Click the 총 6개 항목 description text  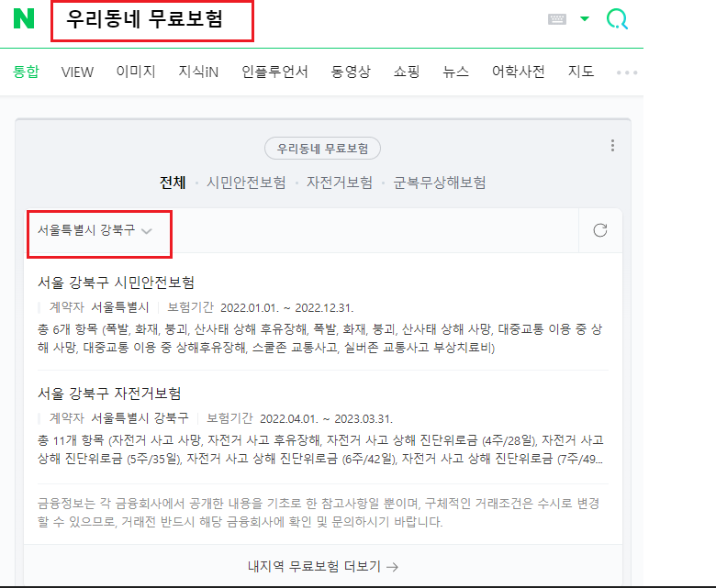pos(319,338)
